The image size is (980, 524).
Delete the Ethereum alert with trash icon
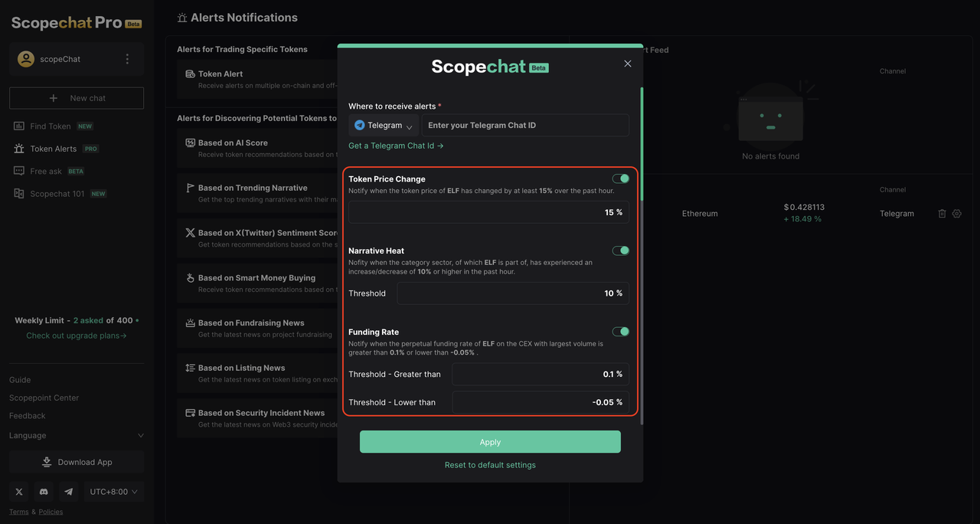pyautogui.click(x=942, y=214)
